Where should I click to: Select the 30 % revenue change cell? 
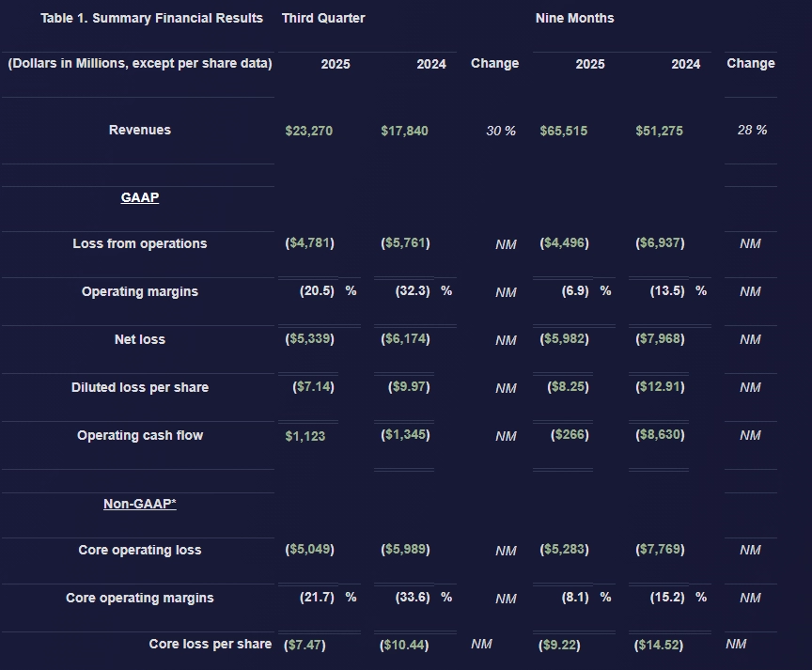click(x=501, y=132)
